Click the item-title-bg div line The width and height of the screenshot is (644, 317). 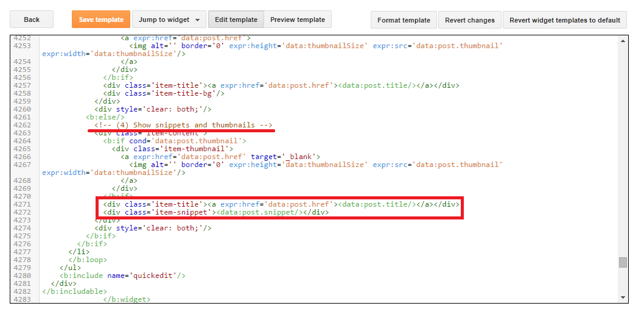click(x=164, y=93)
